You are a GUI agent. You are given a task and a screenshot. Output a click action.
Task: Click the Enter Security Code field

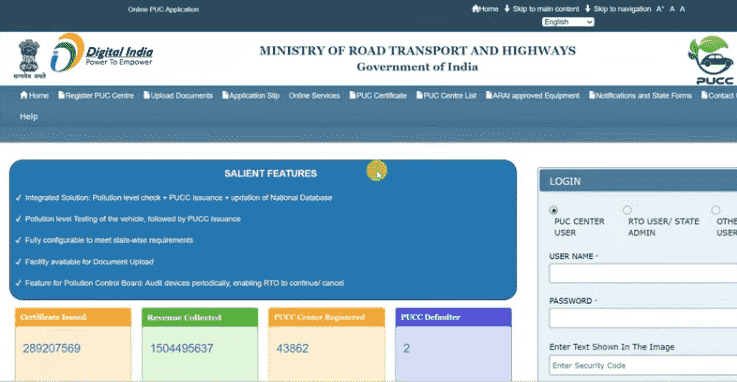(x=643, y=366)
